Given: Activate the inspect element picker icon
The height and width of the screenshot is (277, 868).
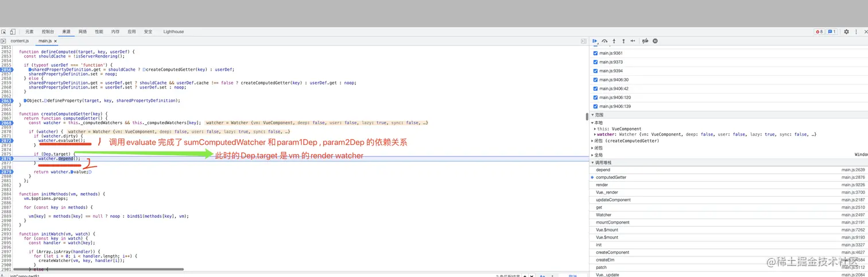Looking at the screenshot, I should click(3, 32).
